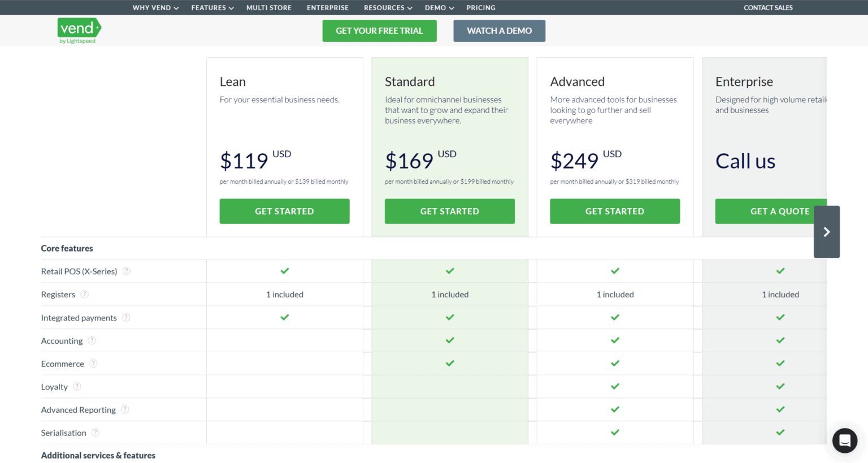Click the right arrow to see more plans
Viewport: 868px width, 463px height.
[x=826, y=232]
